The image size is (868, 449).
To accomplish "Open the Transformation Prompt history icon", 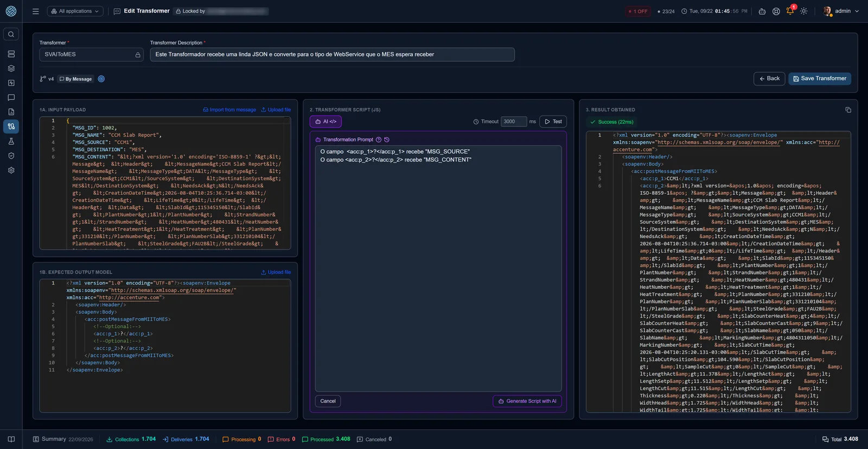I will click(387, 140).
